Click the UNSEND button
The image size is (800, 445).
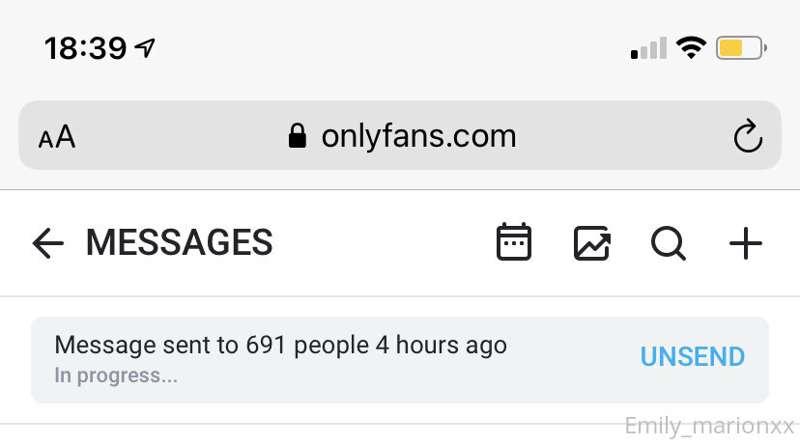(x=692, y=356)
